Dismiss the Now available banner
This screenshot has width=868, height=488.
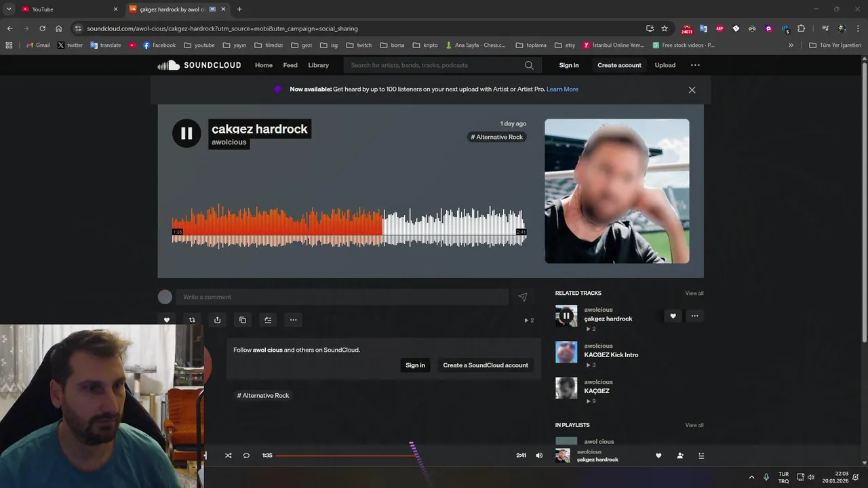click(x=692, y=89)
